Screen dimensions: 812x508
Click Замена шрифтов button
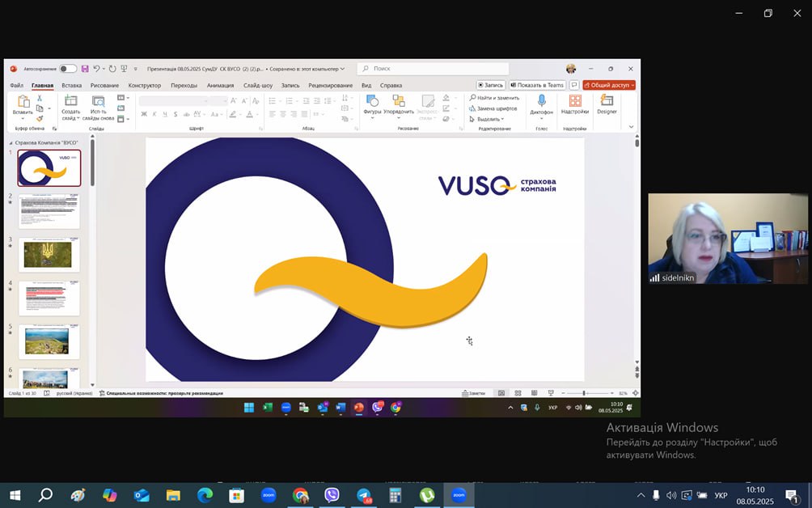[x=493, y=108]
